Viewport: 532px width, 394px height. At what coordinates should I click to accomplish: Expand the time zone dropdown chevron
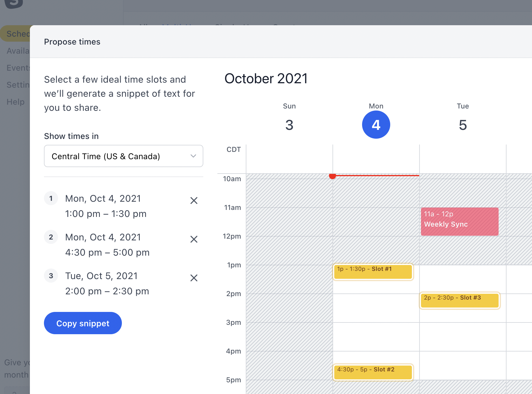pos(193,156)
